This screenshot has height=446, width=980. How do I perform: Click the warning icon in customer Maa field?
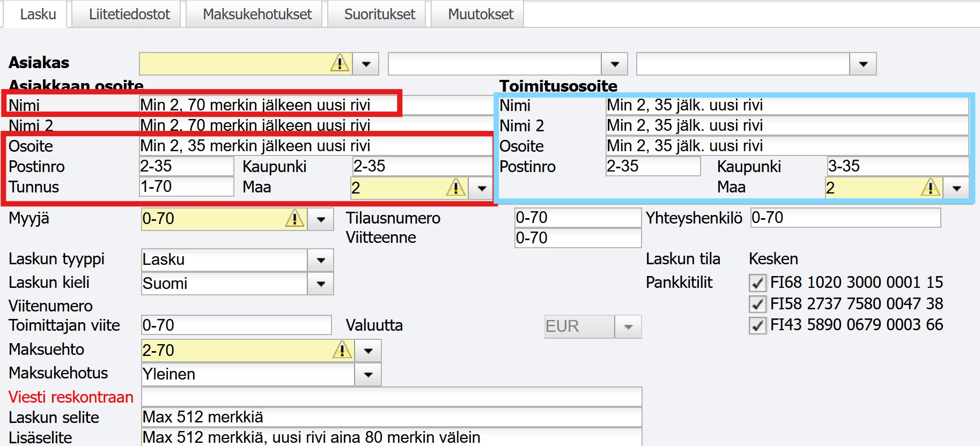[455, 188]
